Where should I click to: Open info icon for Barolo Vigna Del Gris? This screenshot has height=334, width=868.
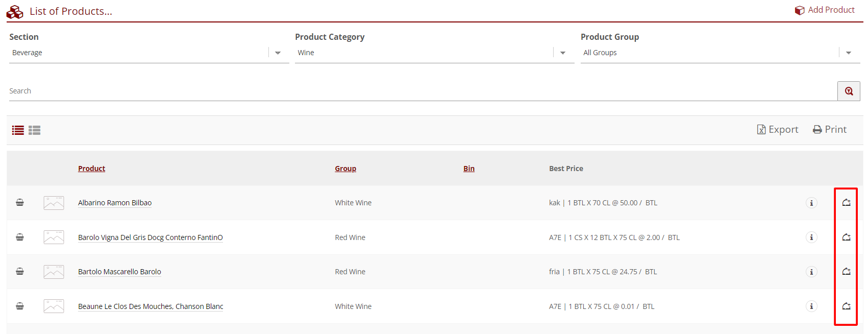point(811,237)
